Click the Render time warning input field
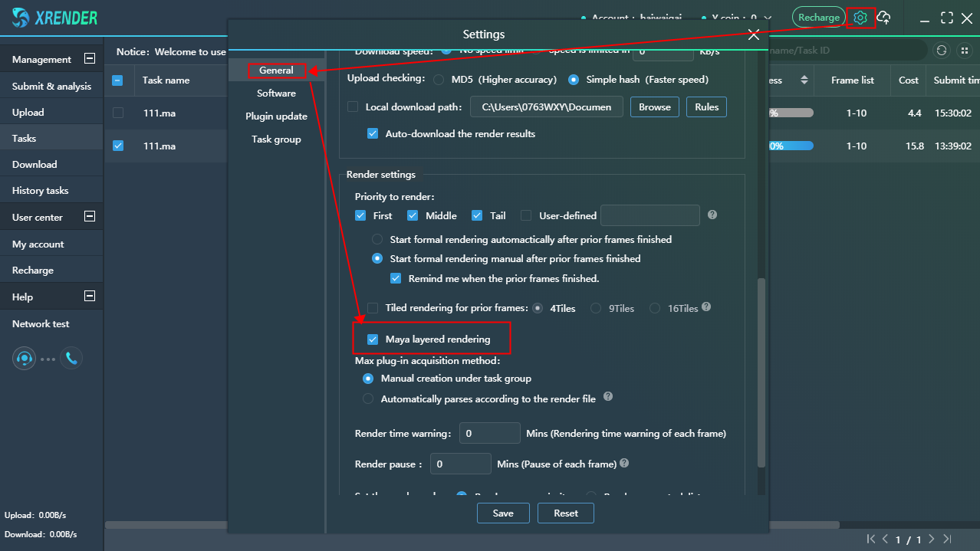 click(490, 434)
